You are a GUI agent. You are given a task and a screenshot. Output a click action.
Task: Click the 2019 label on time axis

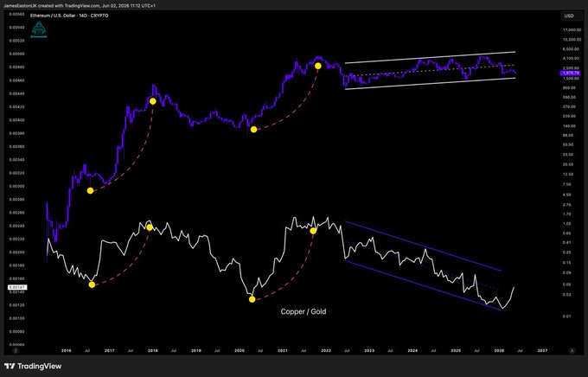point(195,351)
